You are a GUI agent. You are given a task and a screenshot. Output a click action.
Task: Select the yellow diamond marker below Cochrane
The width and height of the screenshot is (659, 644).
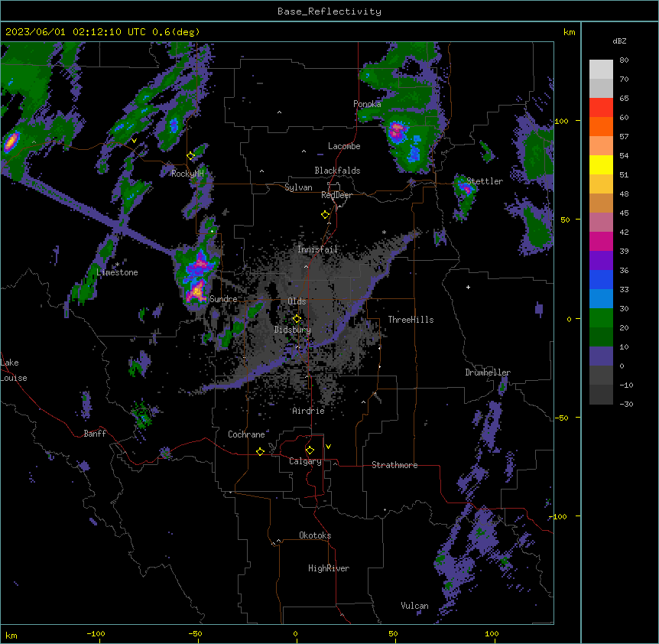coord(260,451)
